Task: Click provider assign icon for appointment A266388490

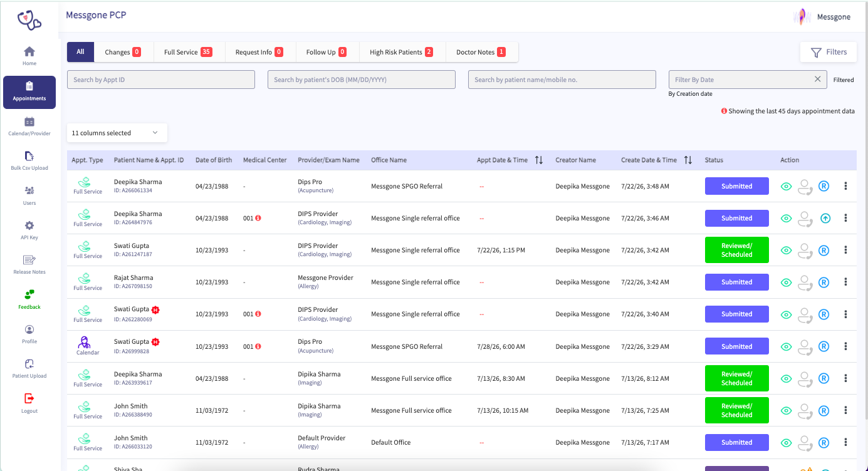Action: click(805, 410)
